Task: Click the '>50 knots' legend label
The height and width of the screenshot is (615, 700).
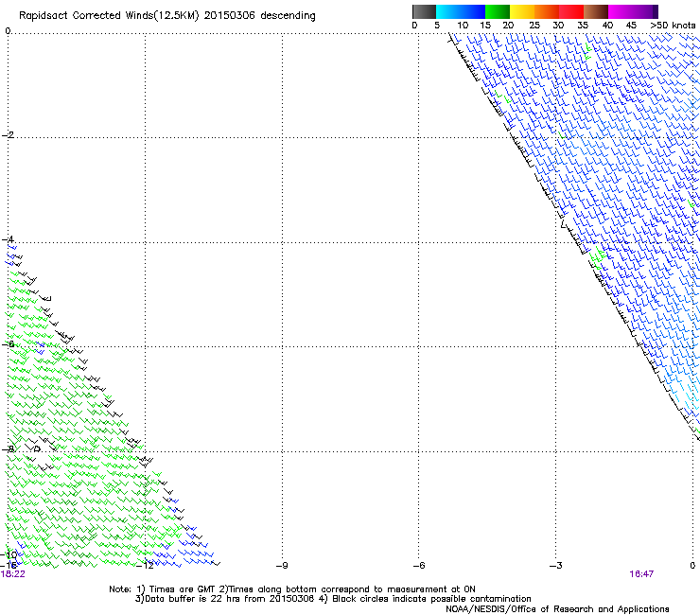Action: [673, 26]
